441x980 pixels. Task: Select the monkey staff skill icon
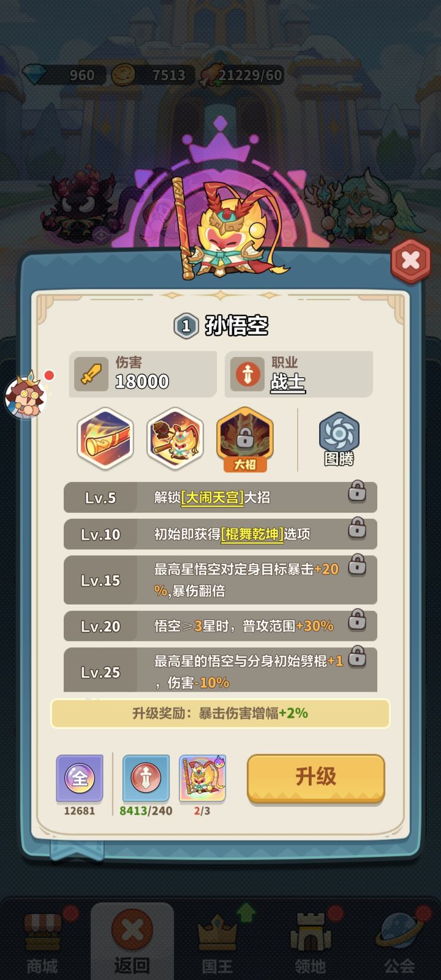pyautogui.click(x=175, y=438)
